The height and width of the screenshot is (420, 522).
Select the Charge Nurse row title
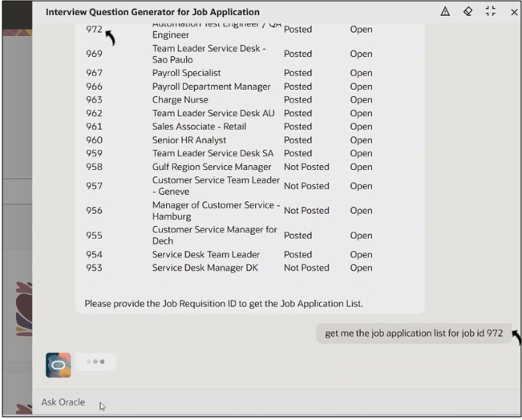click(x=181, y=100)
